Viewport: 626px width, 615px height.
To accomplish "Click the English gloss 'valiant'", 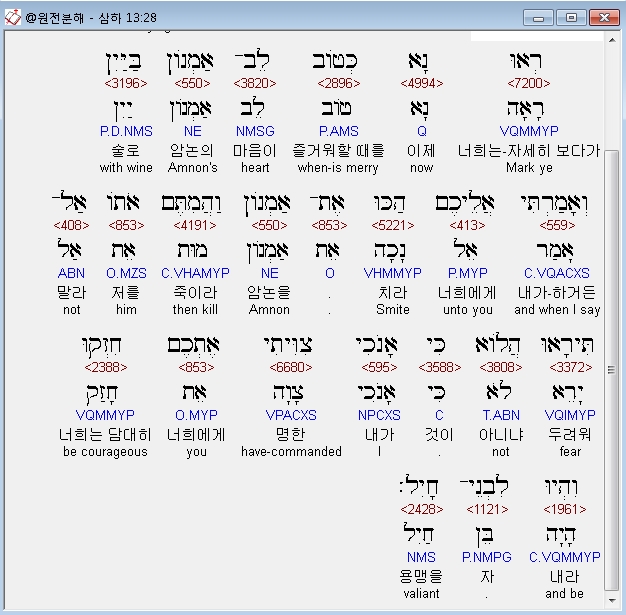I will point(421,593).
